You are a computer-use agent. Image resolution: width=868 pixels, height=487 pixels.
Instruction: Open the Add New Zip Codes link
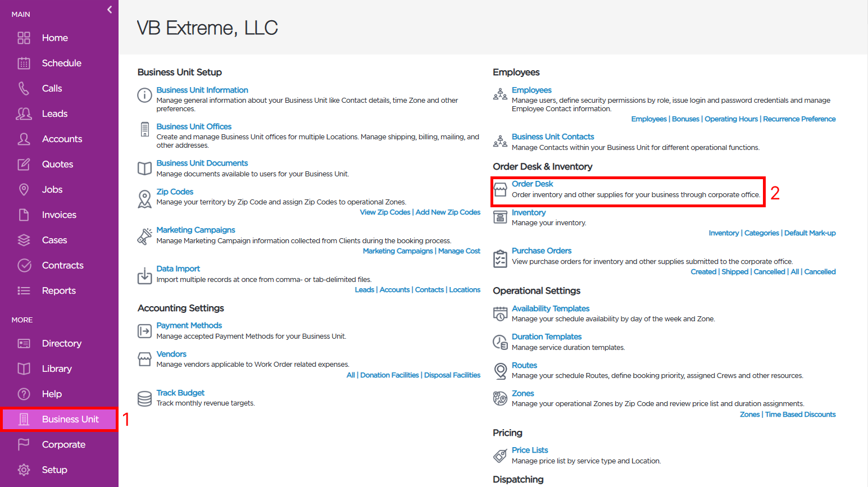(448, 212)
